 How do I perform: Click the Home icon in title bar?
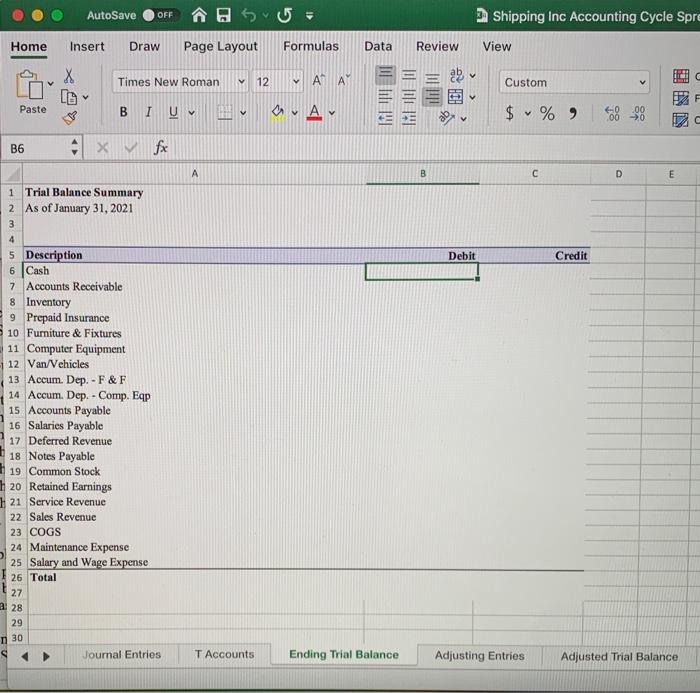point(199,16)
